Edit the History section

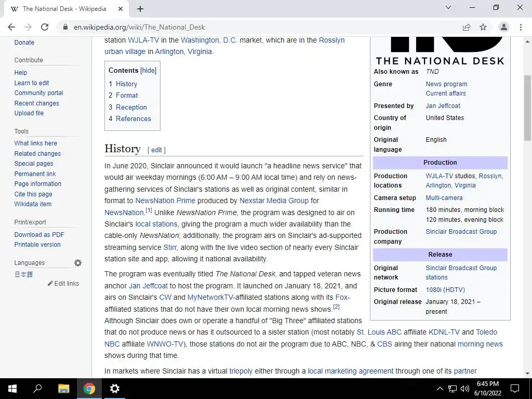click(156, 150)
